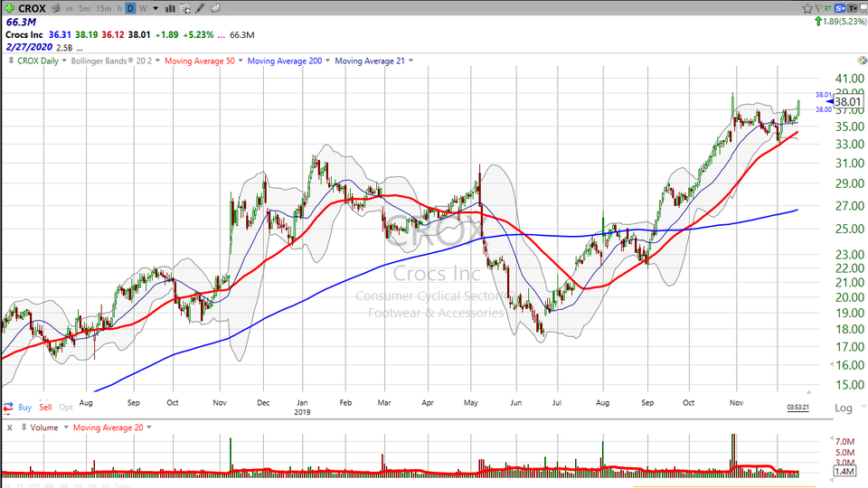Click the 66.3M volume heading

coord(21,22)
